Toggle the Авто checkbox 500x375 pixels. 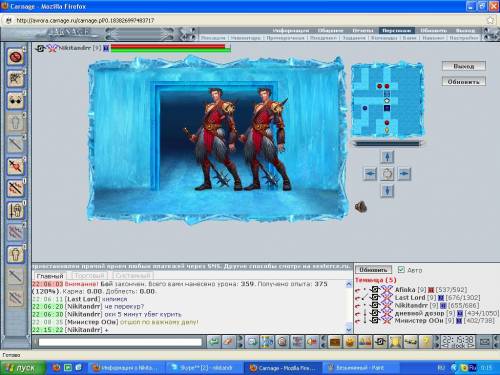pos(401,269)
